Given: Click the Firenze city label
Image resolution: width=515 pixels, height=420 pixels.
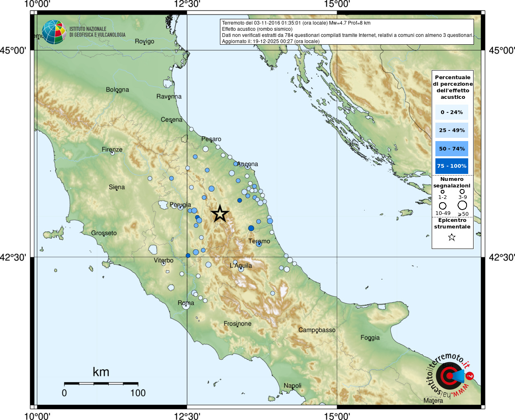Looking at the screenshot, I should 112,149.
